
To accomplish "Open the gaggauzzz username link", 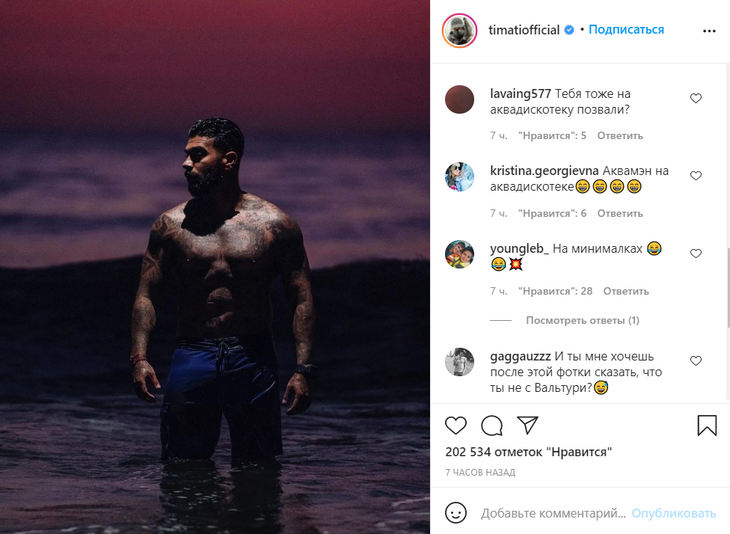I will (x=518, y=356).
